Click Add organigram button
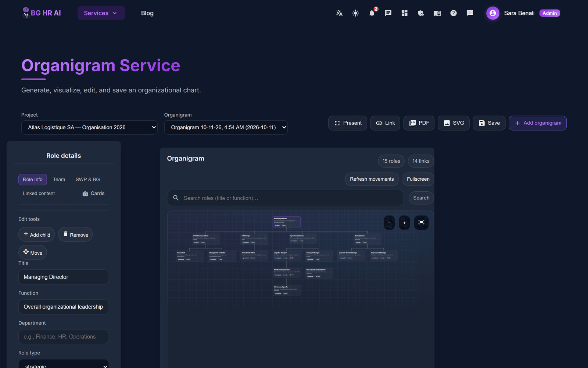The image size is (588, 368). (538, 123)
